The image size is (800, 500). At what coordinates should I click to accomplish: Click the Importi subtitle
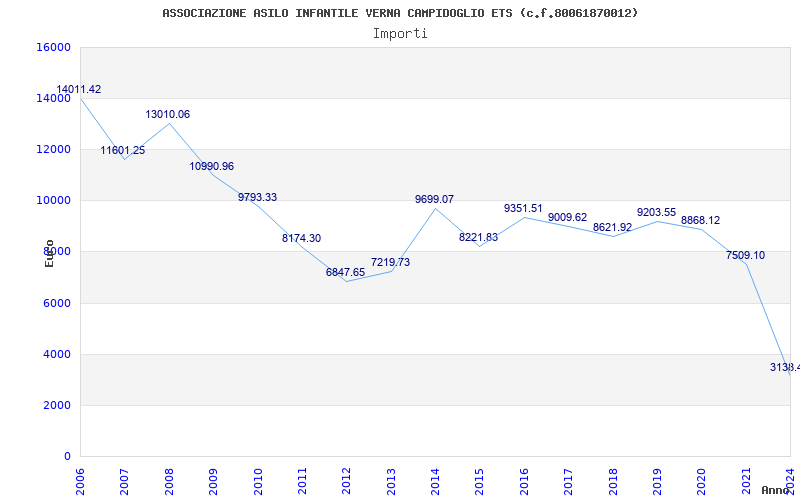400,34
